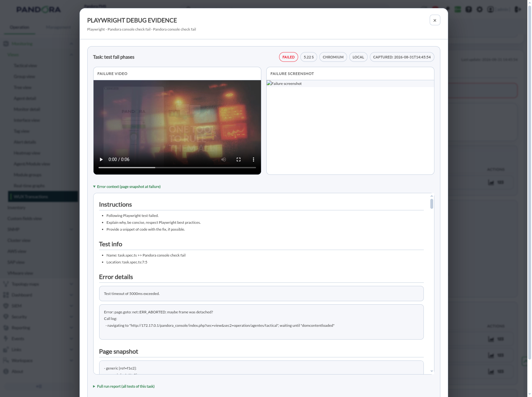Click the 'PLAYWRIGHT DEBUG EVIDENCE' title

tap(132, 20)
